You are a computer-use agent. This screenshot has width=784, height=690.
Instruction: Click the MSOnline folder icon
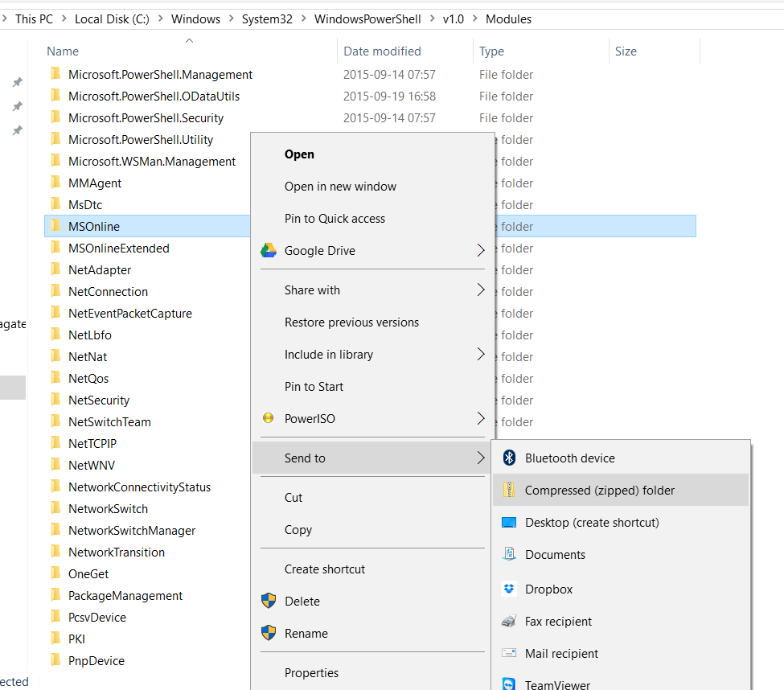tap(55, 226)
